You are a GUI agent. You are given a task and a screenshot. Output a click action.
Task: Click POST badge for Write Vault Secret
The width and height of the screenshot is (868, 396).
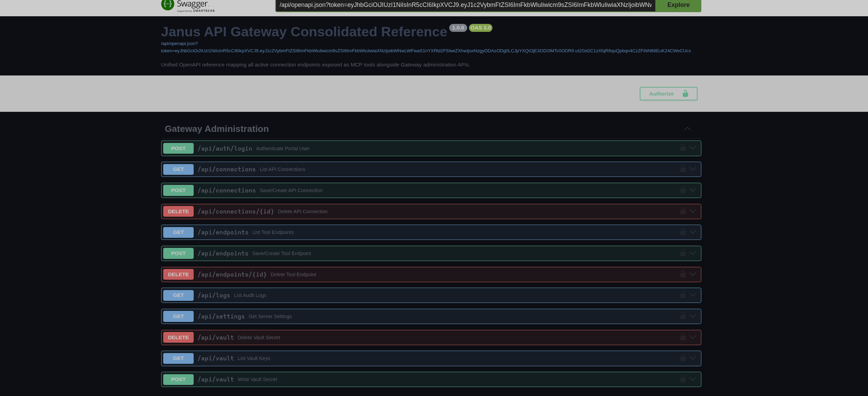pos(178,379)
